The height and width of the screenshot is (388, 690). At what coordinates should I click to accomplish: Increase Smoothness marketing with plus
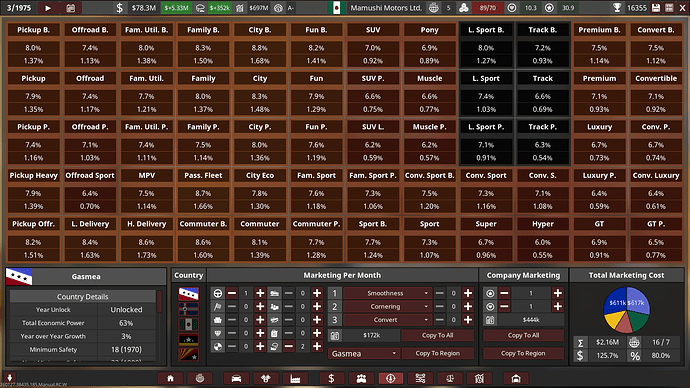pyautogui.click(x=468, y=293)
